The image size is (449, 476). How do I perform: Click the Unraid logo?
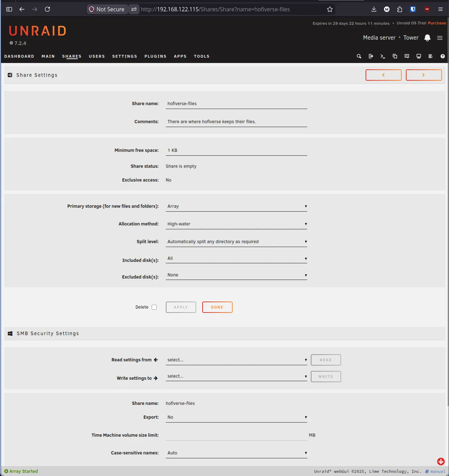[x=37, y=31]
